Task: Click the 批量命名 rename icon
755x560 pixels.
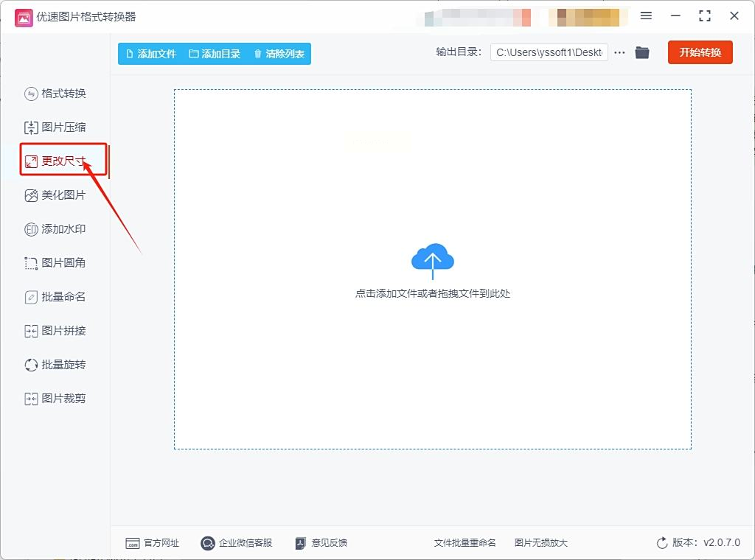Action: [31, 298]
